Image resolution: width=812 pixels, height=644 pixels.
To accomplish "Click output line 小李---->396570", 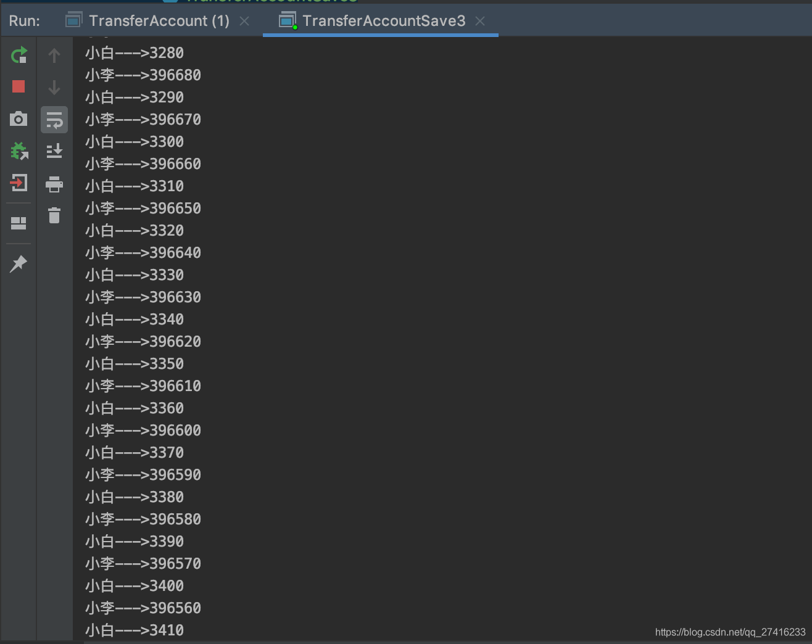I will tap(143, 564).
